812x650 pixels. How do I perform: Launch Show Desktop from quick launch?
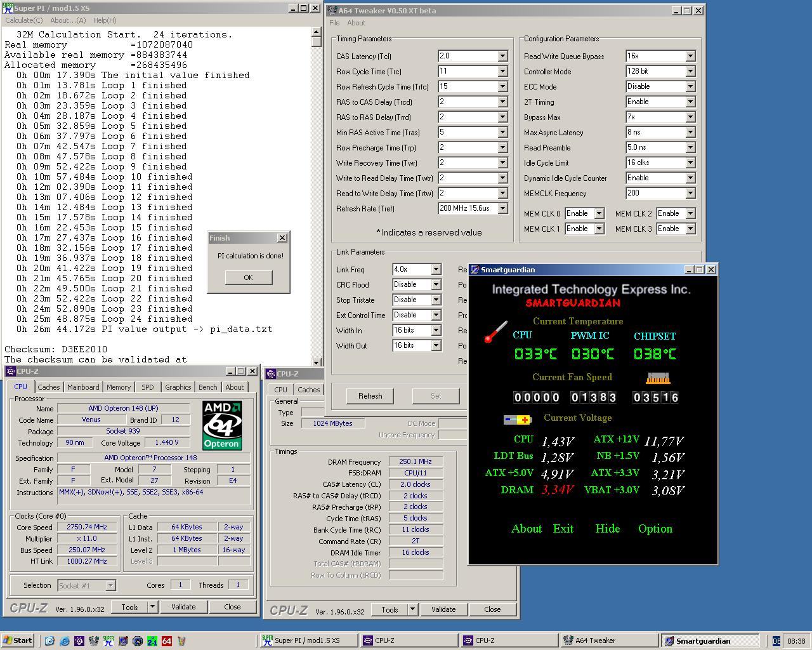49,641
